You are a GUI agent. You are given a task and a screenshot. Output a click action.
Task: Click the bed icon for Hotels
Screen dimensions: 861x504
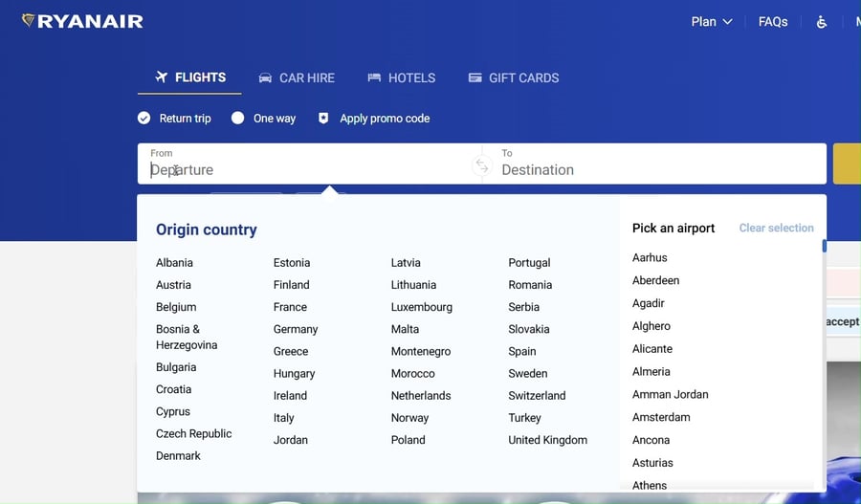click(x=374, y=78)
